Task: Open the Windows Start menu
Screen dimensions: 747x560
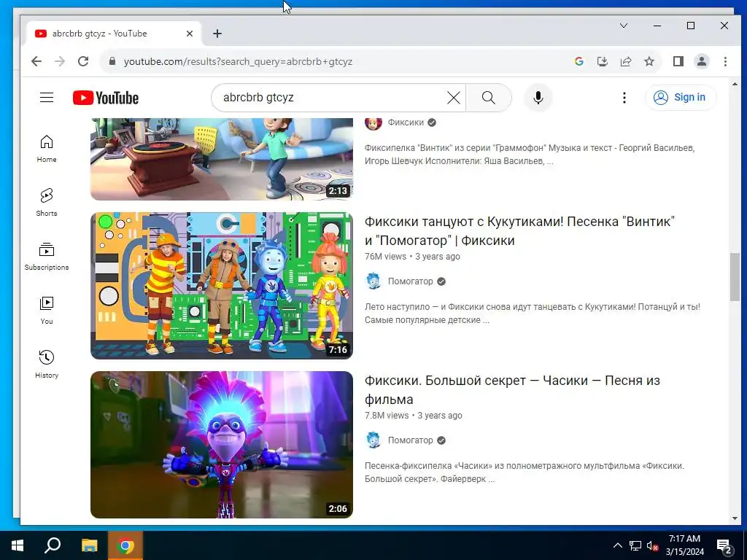Action: (18, 545)
